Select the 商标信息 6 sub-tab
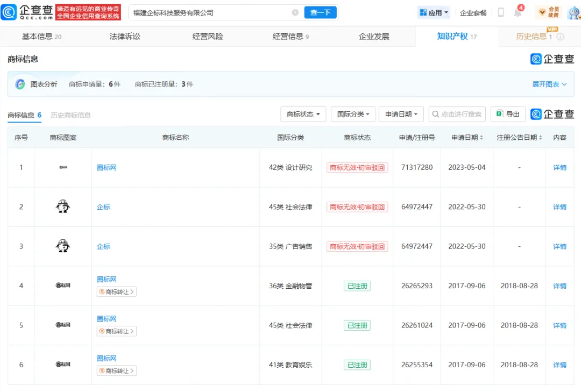Image resolution: width=581 pixels, height=392 pixels. tap(24, 115)
